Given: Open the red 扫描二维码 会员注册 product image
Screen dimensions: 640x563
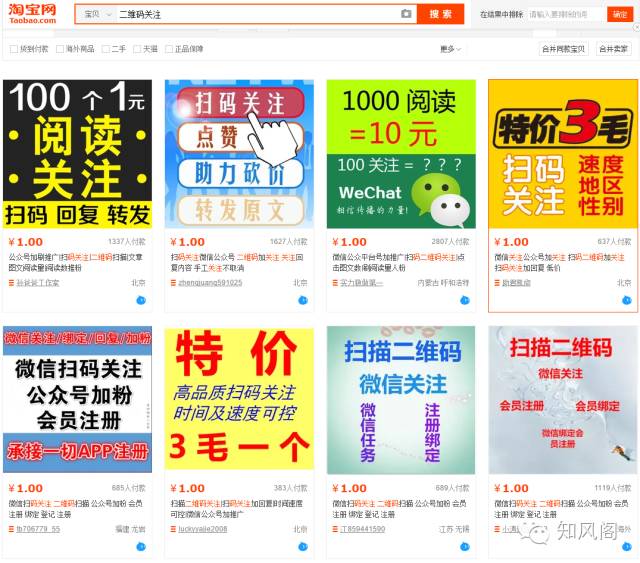Looking at the screenshot, I should (x=563, y=400).
